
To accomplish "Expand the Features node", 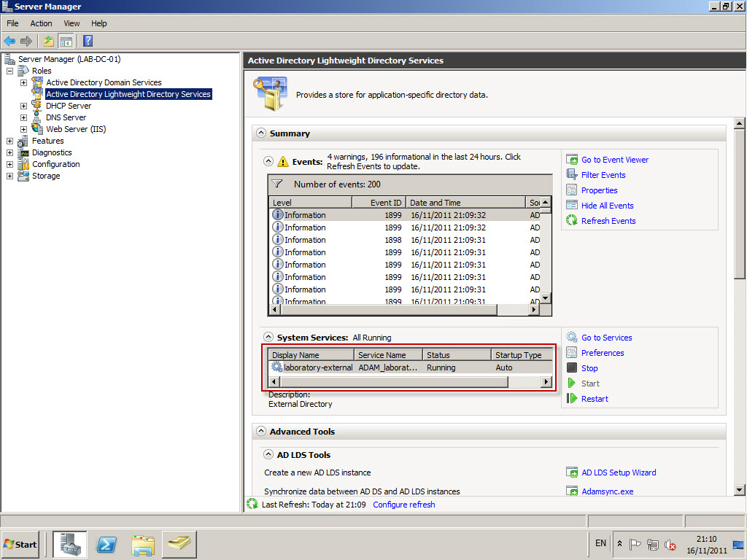I will (x=9, y=141).
